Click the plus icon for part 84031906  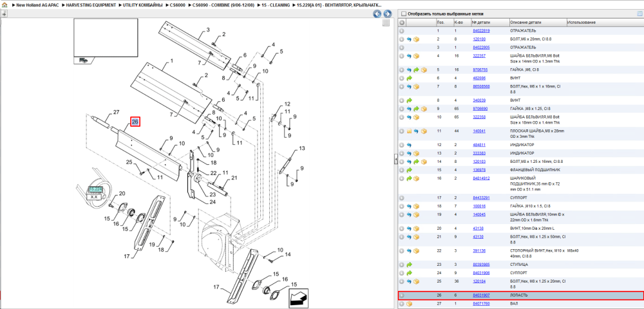click(402, 273)
